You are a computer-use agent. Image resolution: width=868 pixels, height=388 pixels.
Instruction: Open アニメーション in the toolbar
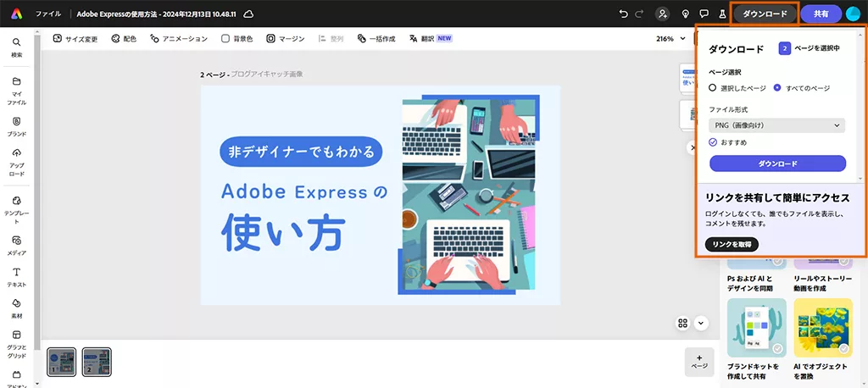(x=179, y=39)
